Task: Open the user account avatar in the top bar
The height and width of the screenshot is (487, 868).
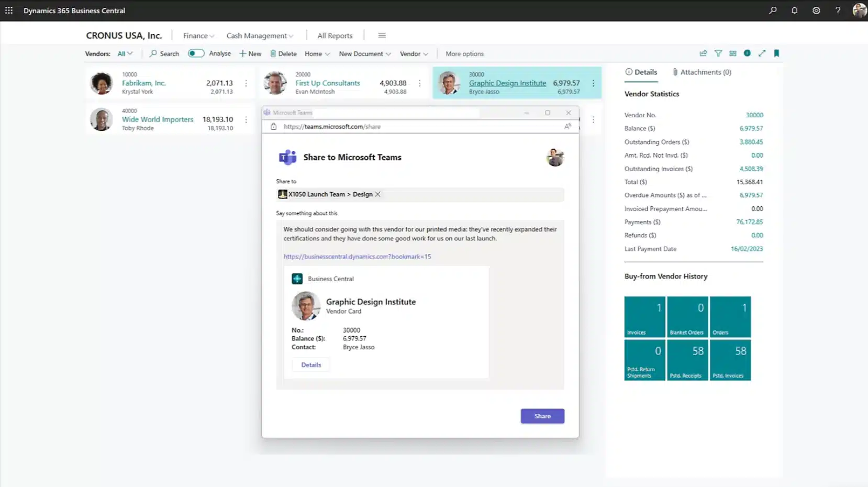Action: point(860,10)
